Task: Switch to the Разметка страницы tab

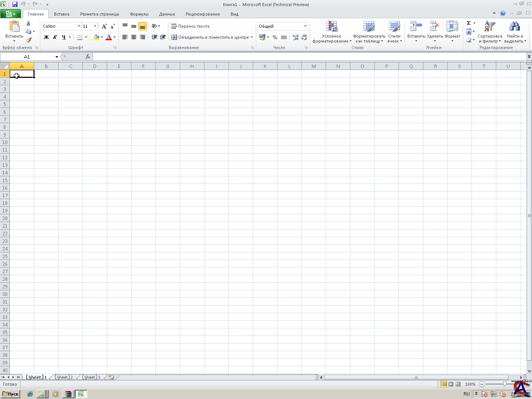Action: click(x=100, y=14)
